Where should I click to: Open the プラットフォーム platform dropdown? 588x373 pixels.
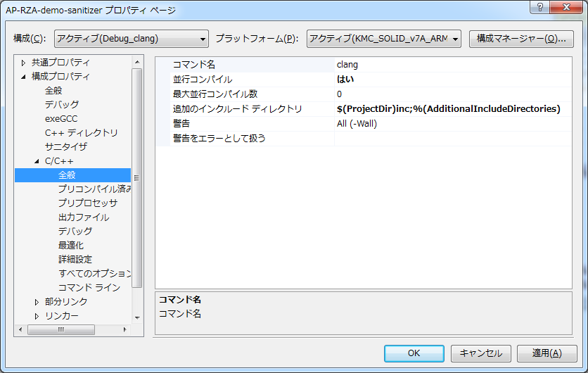(384, 38)
